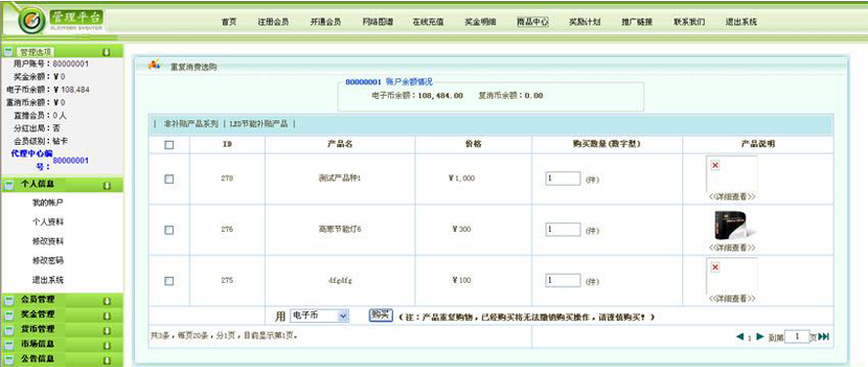Check the box for product ID 275
Screen dimensions: 868x367
pos(169,281)
